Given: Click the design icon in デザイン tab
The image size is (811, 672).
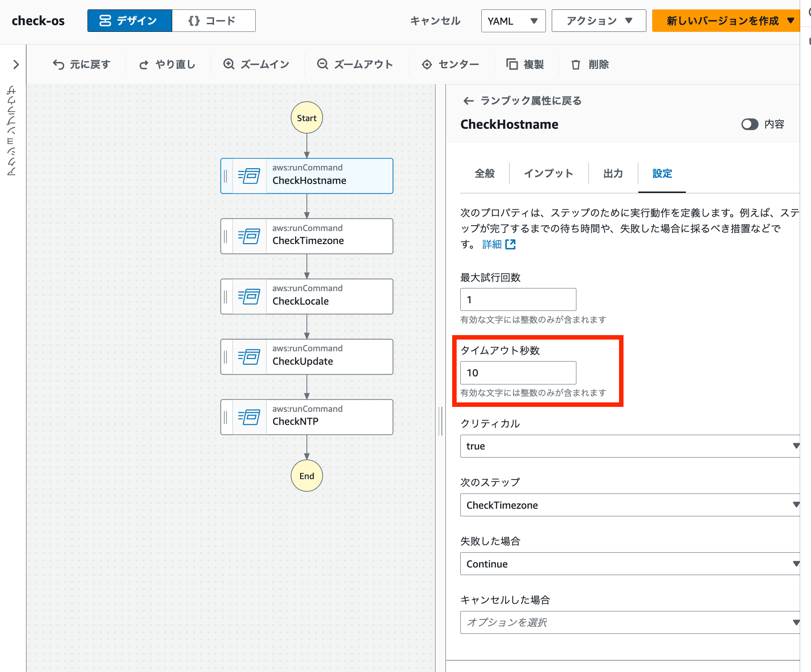Looking at the screenshot, I should 105,21.
